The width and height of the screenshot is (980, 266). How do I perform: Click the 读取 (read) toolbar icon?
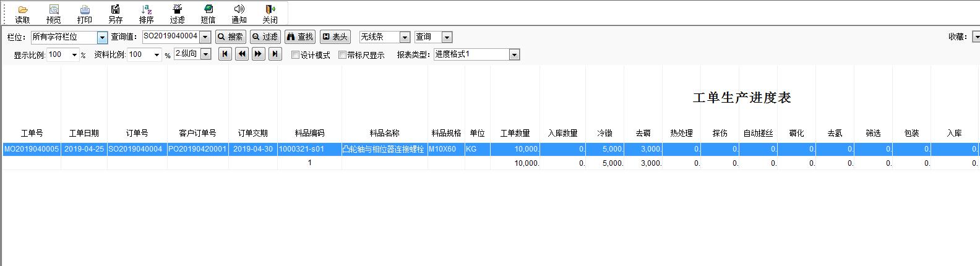click(x=22, y=14)
